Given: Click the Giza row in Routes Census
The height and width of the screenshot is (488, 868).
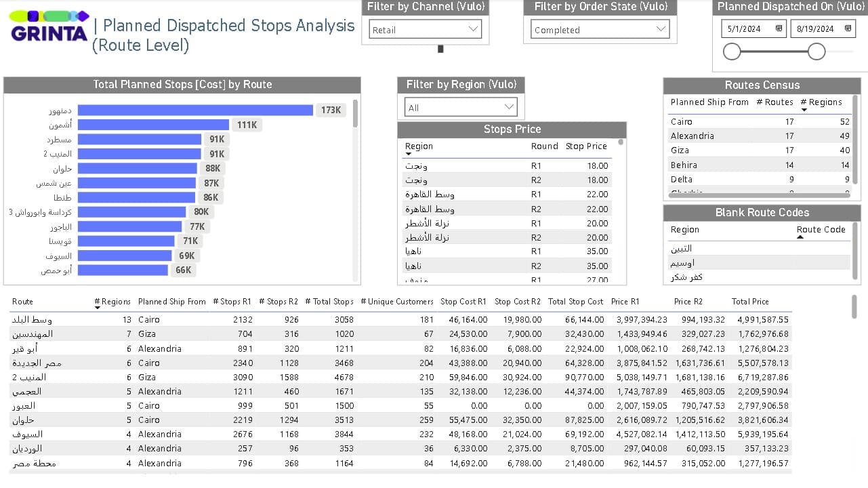Looking at the screenshot, I should click(x=759, y=150).
